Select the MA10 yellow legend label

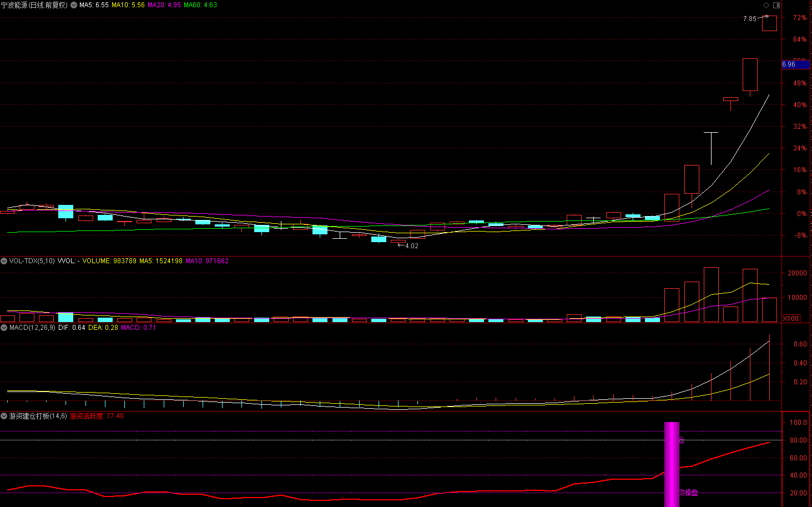point(128,5)
